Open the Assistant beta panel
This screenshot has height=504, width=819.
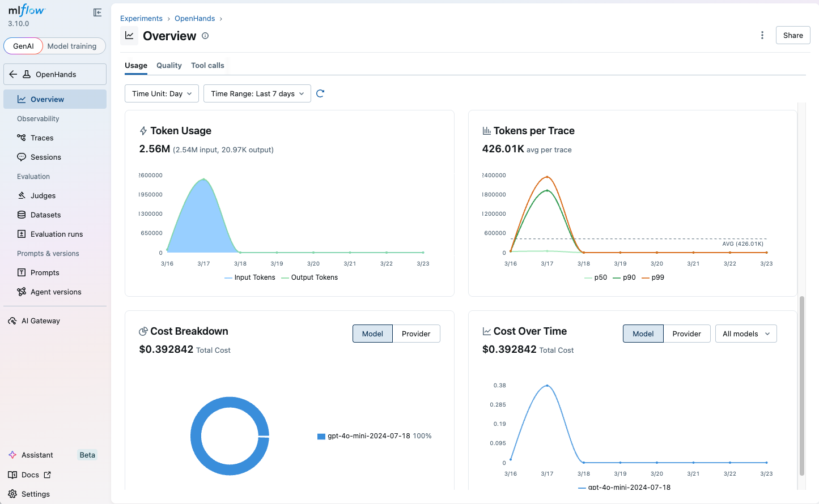[37, 455]
